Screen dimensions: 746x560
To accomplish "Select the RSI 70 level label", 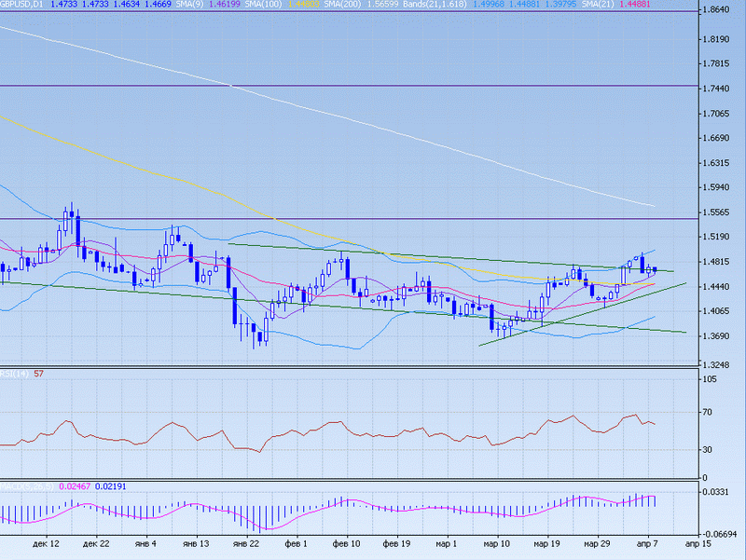I will click(x=711, y=413).
